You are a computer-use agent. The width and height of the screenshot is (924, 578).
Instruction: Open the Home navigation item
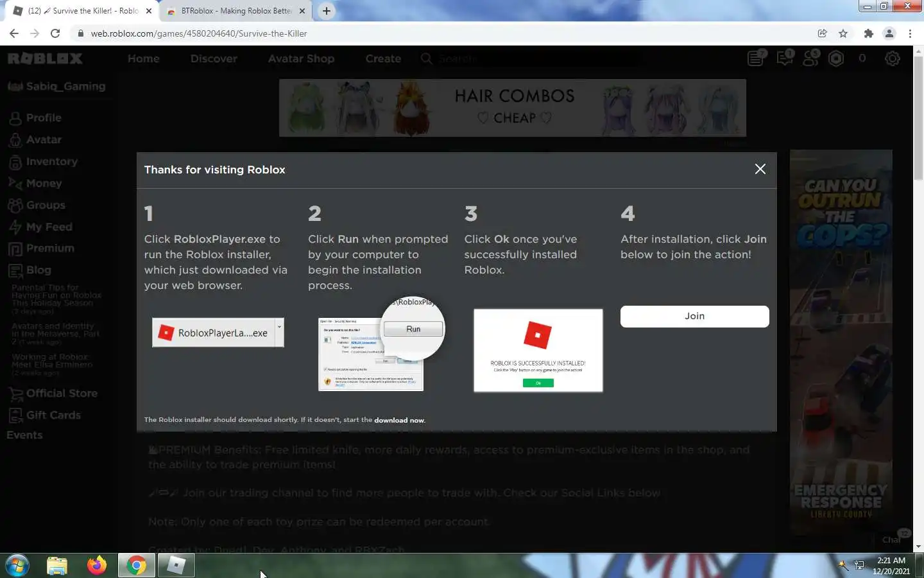pyautogui.click(x=143, y=58)
